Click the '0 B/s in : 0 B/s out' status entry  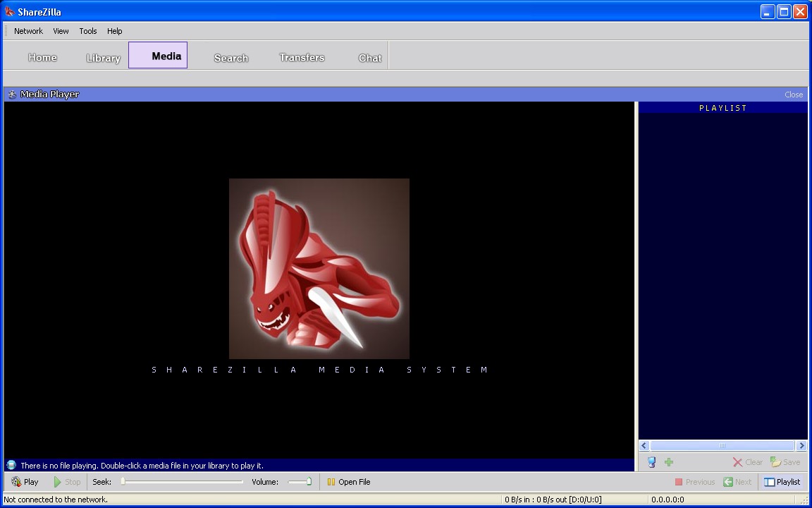click(553, 500)
